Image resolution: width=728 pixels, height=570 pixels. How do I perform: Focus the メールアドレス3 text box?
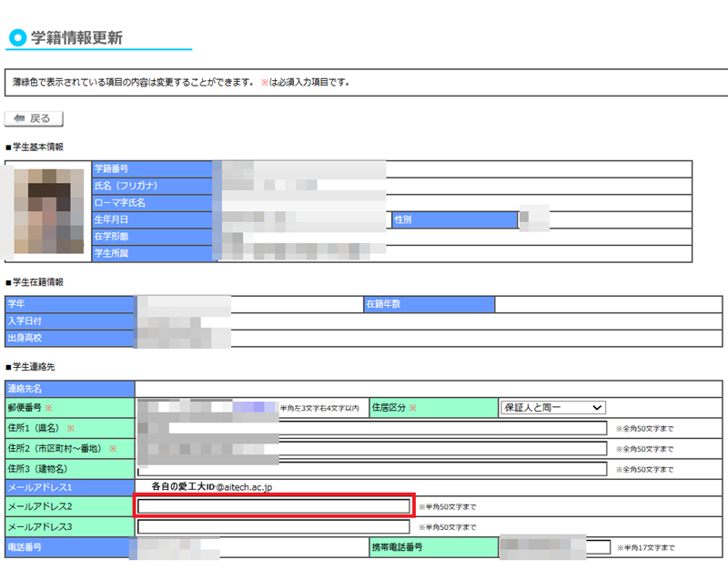[274, 526]
